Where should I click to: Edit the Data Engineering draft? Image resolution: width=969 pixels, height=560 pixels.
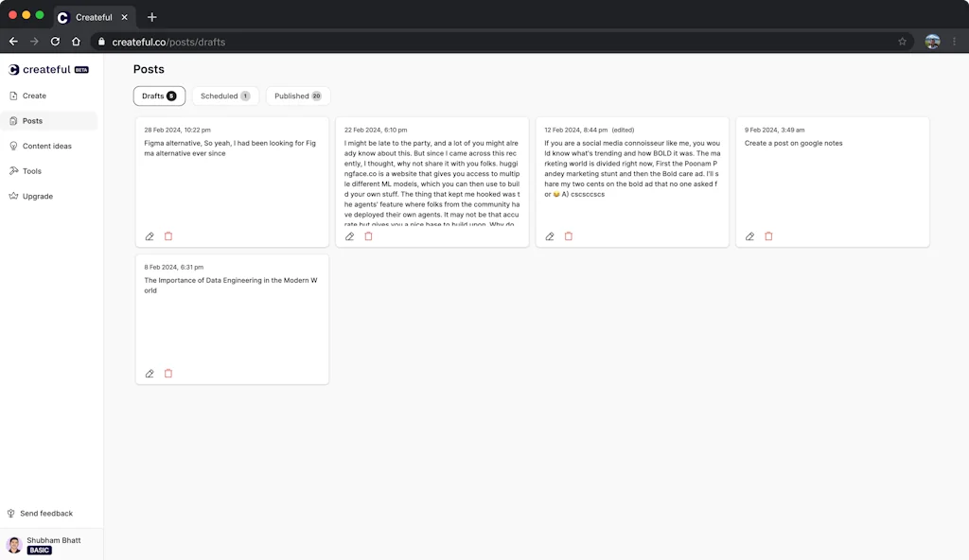tap(150, 373)
